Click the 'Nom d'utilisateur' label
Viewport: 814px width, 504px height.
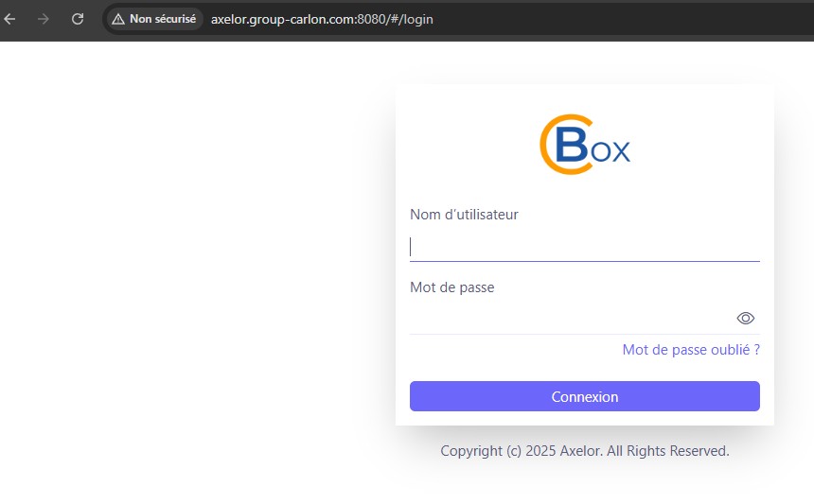coord(464,215)
